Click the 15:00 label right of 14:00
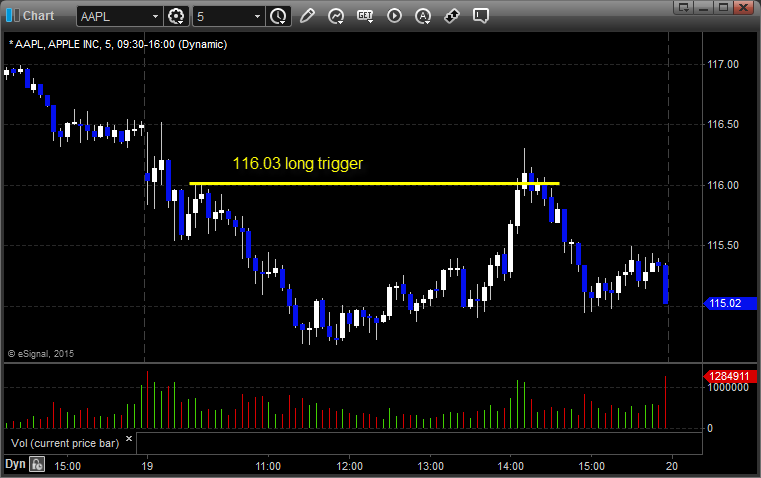The image size is (761, 478). pos(592,466)
